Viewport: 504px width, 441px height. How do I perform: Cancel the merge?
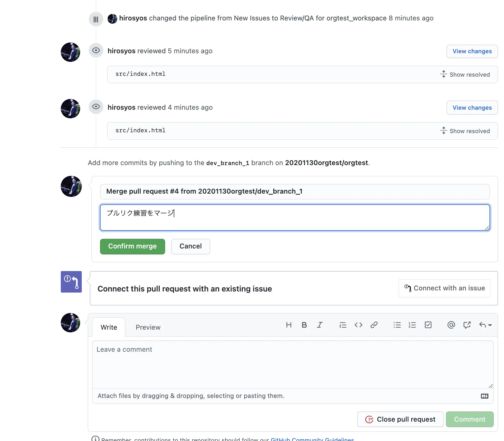coord(191,247)
